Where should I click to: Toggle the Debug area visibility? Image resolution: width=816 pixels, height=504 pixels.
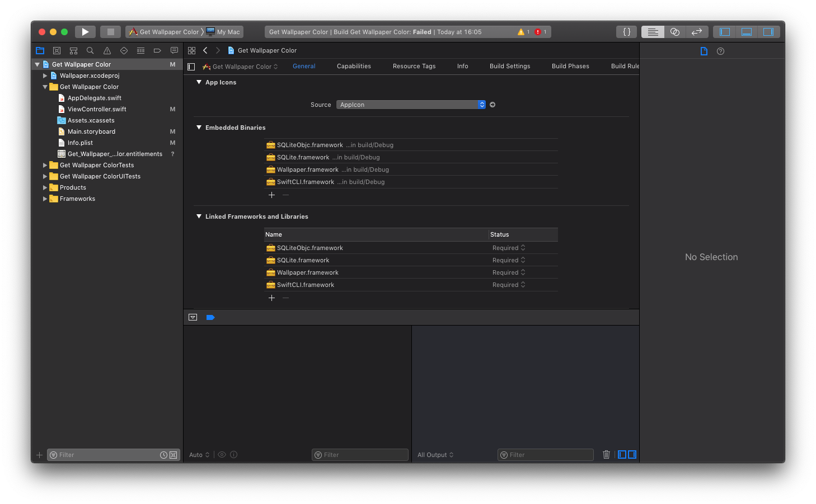[747, 32]
